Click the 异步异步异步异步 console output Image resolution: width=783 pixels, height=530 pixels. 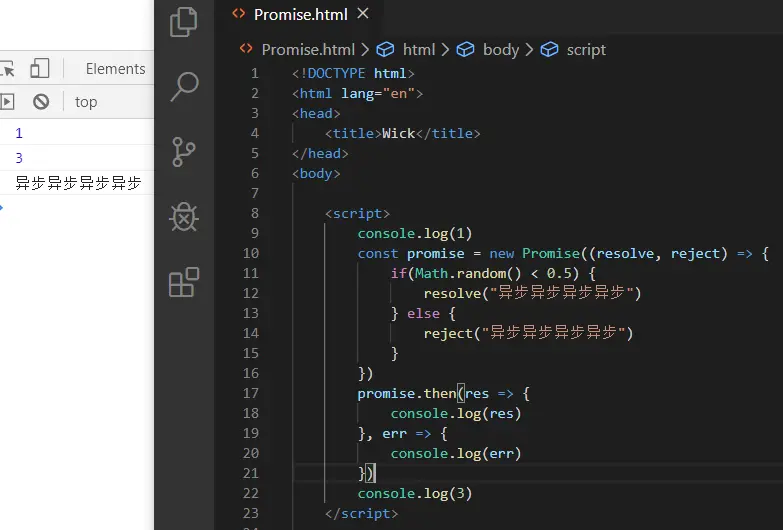[78, 183]
